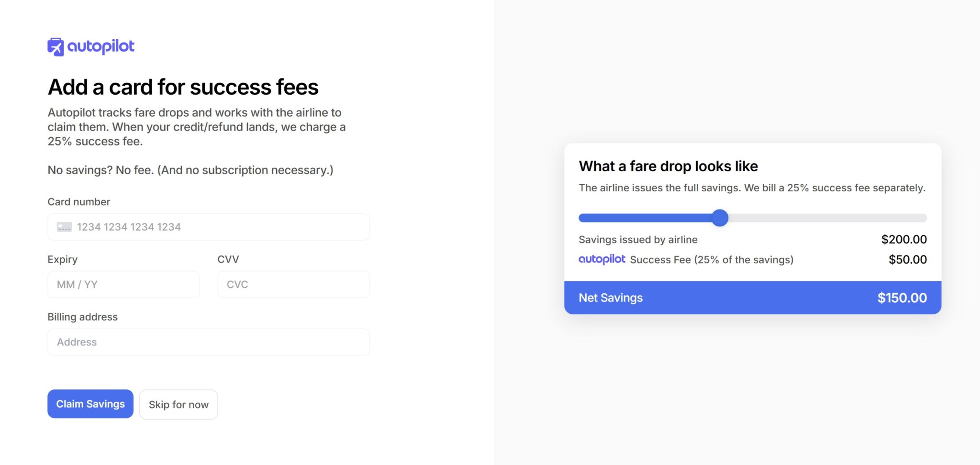Click the 'Add a card for success fees' heading
Screen dimensions: 980x465
click(x=183, y=88)
